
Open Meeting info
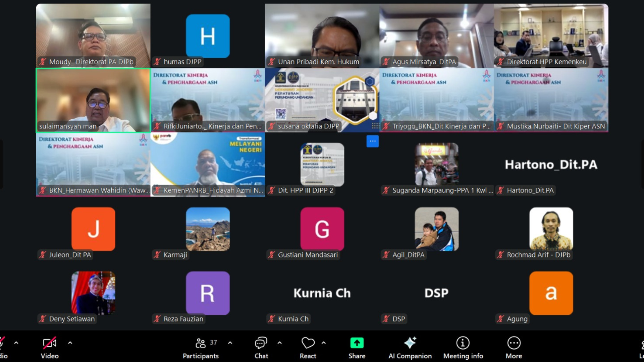pos(463,343)
